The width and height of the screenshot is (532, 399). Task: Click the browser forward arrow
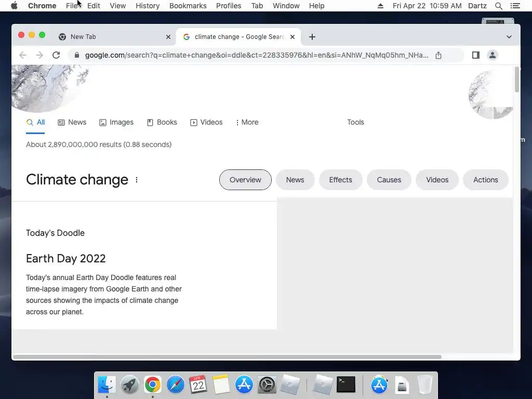pos(39,55)
